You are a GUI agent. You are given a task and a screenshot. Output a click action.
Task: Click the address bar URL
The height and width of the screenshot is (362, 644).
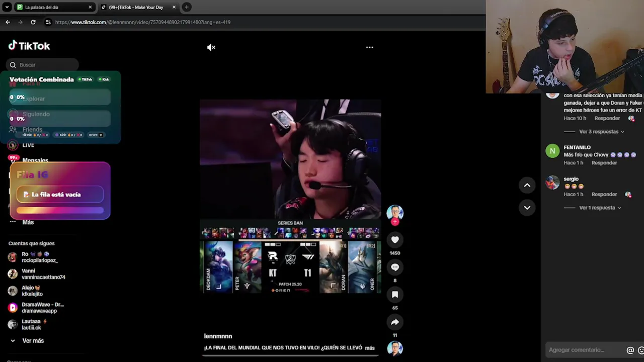tap(143, 22)
